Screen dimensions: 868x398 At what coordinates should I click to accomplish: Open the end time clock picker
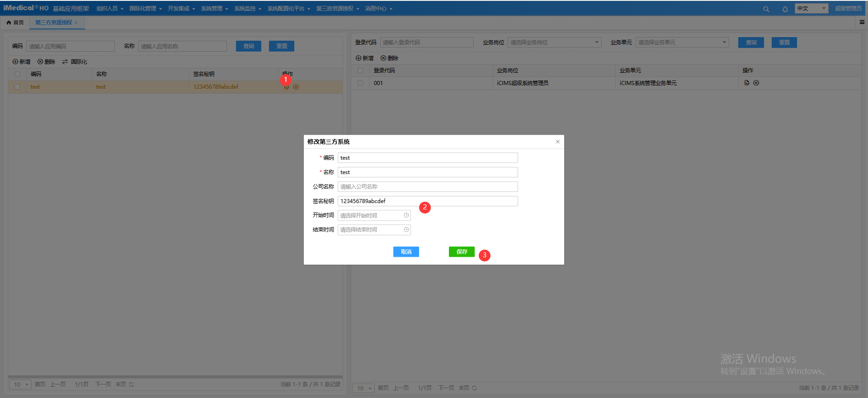(x=406, y=230)
